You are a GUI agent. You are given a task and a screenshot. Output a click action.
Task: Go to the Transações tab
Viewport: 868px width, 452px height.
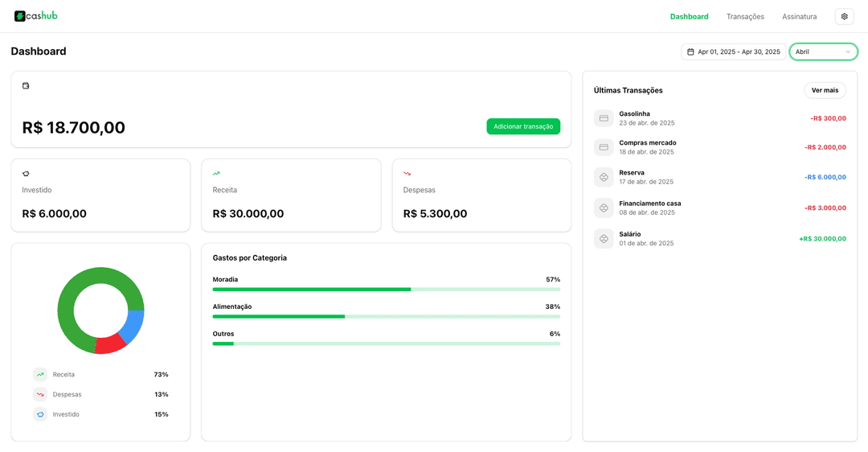point(745,16)
